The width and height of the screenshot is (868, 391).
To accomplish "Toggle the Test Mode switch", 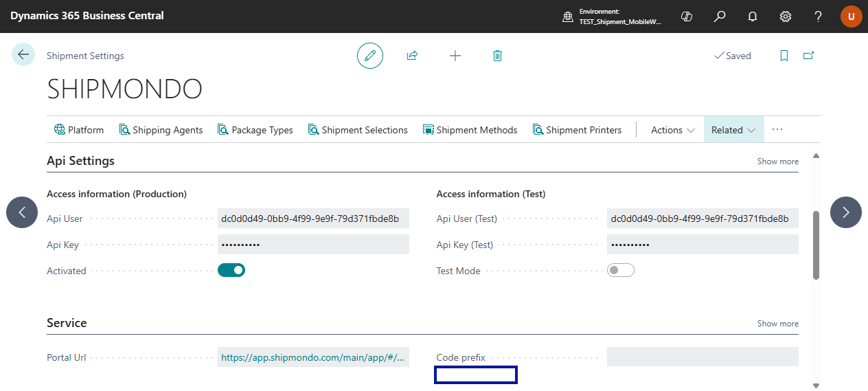I will 621,271.
